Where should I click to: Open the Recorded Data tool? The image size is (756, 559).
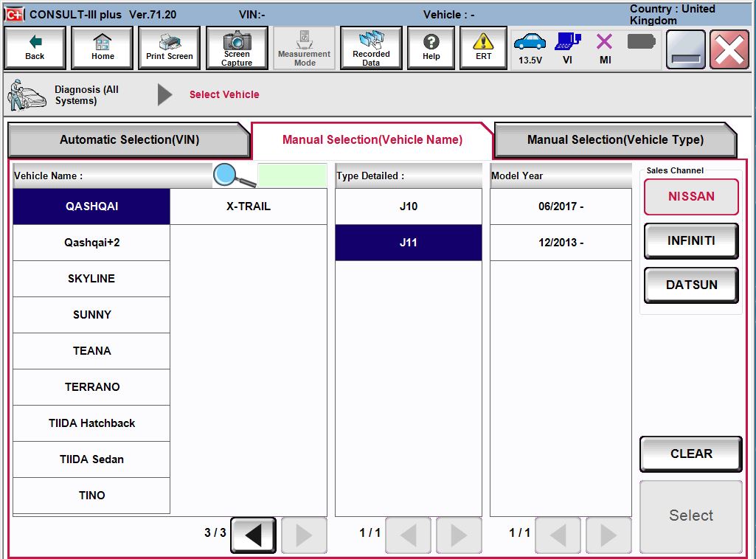371,47
